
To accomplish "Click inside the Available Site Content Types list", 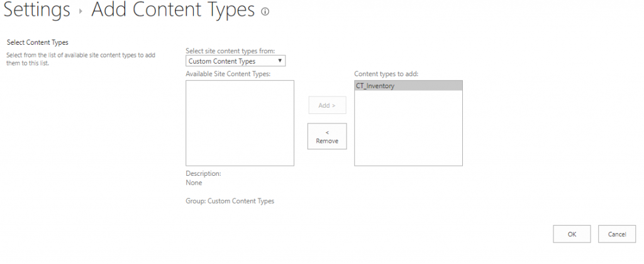I will [x=240, y=123].
